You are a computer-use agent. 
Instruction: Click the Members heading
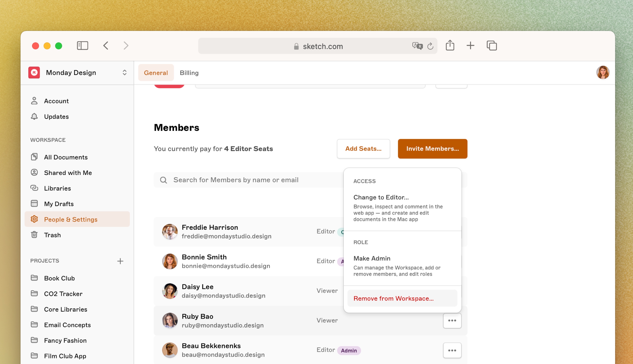tap(177, 127)
